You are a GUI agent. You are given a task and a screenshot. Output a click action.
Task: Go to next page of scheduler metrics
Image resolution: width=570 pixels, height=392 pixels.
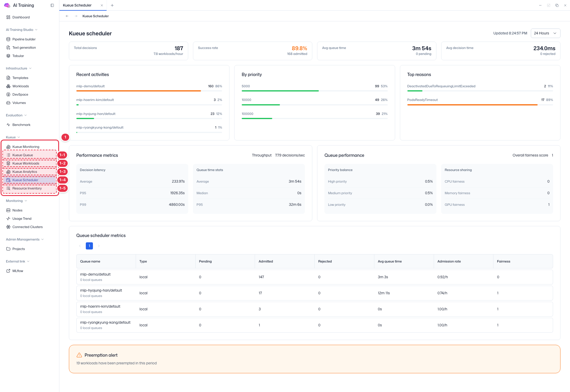99,246
